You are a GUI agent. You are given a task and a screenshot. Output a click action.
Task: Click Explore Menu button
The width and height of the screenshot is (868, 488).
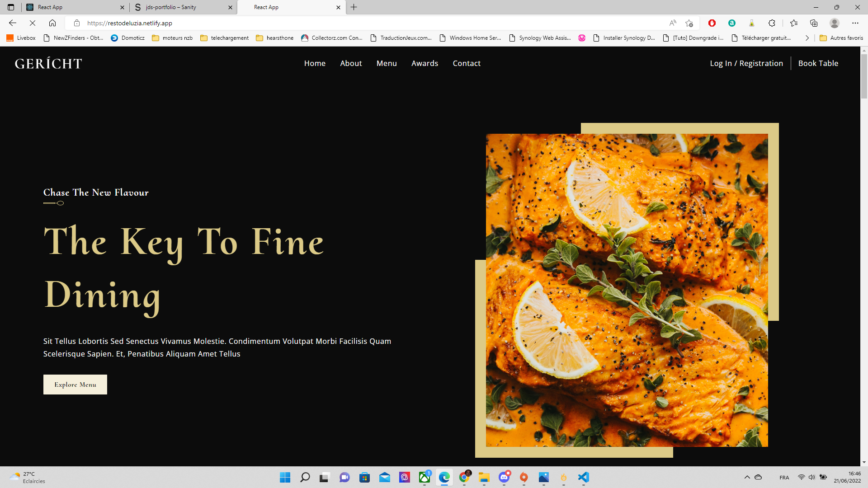75,385
